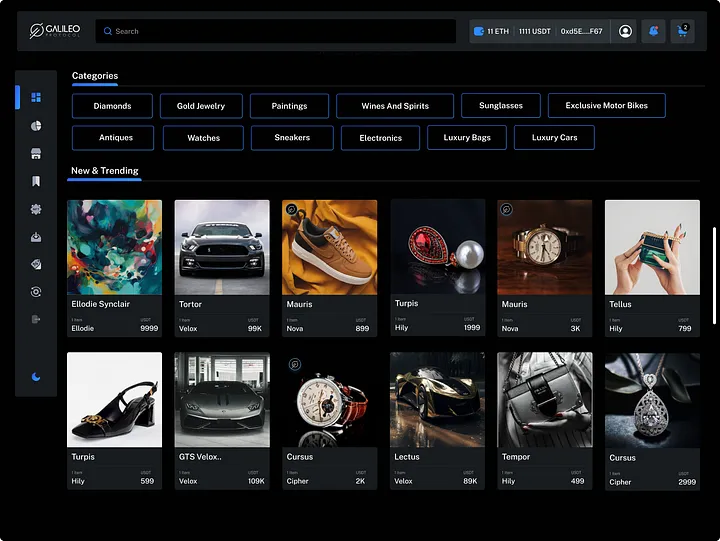The width and height of the screenshot is (720, 541).
Task: Open the notifications bell icon
Action: (x=653, y=31)
